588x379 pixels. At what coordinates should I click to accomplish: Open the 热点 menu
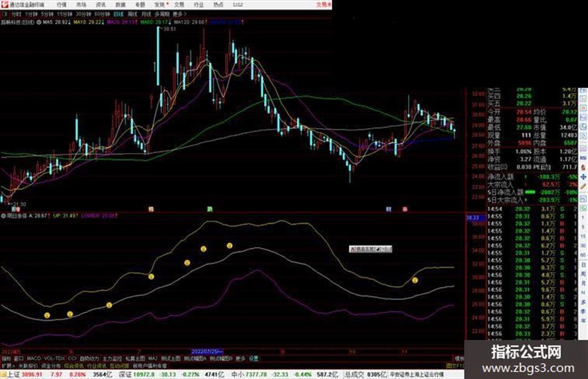(218, 4)
